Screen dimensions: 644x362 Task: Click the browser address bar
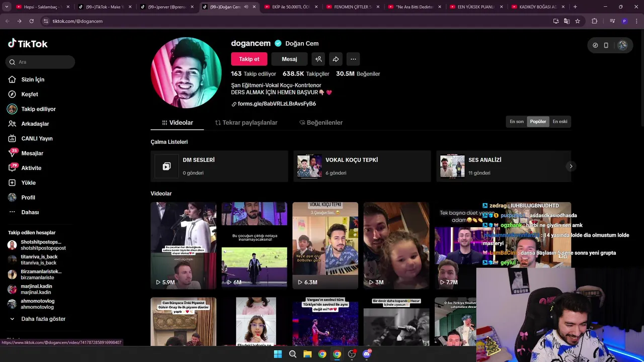coord(297,21)
